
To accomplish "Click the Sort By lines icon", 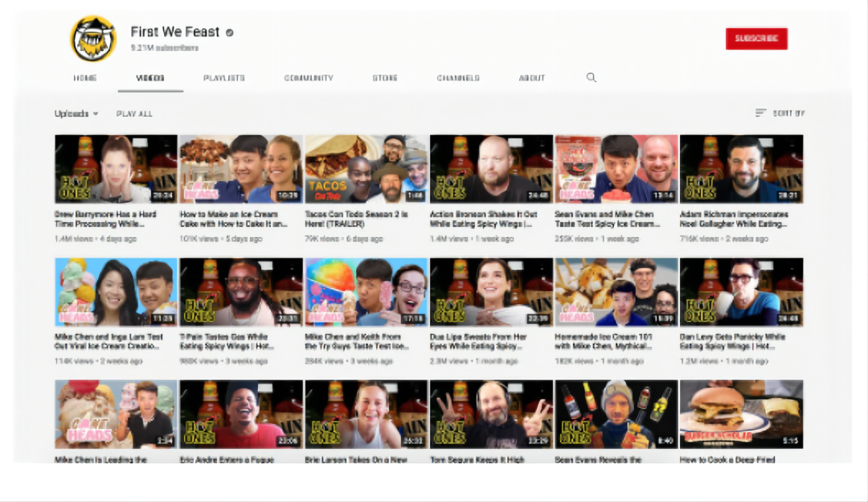I will pos(760,113).
